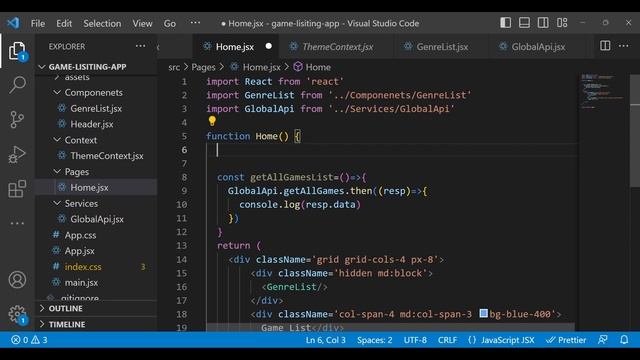Click the Pages breadcrumb segment
This screenshot has height=360, width=640.
click(x=203, y=67)
